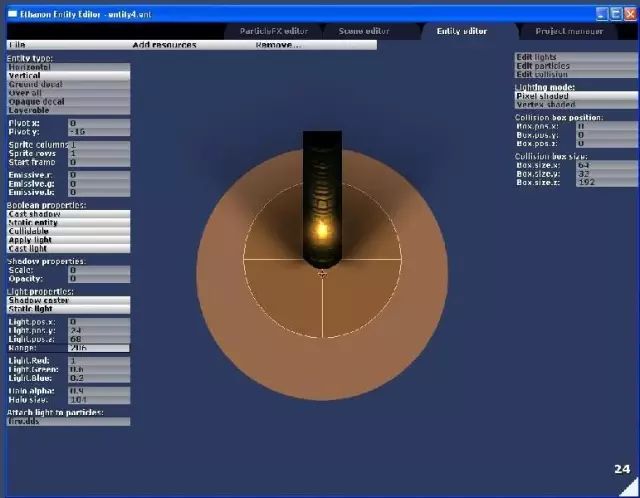
Task: Click the pivot marker below the torch
Action: (322, 274)
